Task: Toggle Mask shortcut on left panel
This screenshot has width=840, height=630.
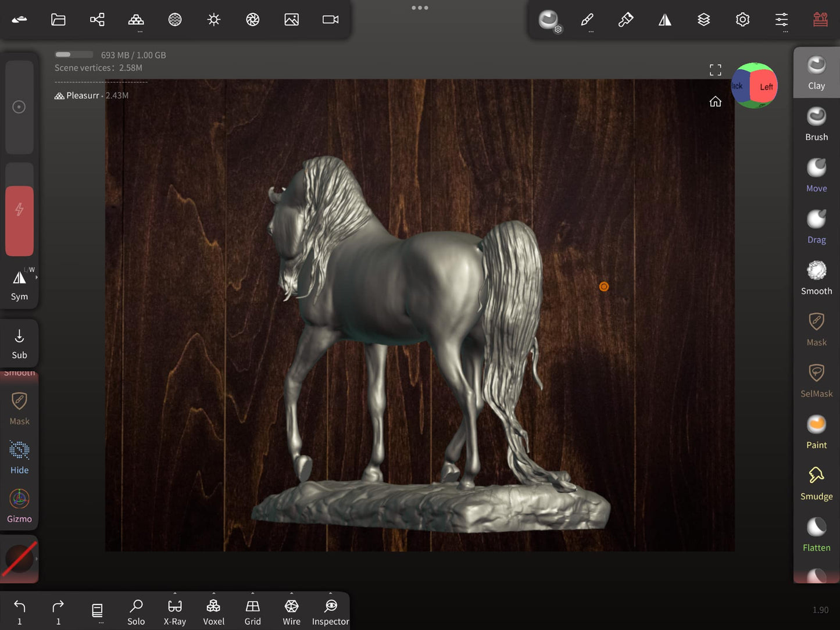Action: [x=19, y=409]
